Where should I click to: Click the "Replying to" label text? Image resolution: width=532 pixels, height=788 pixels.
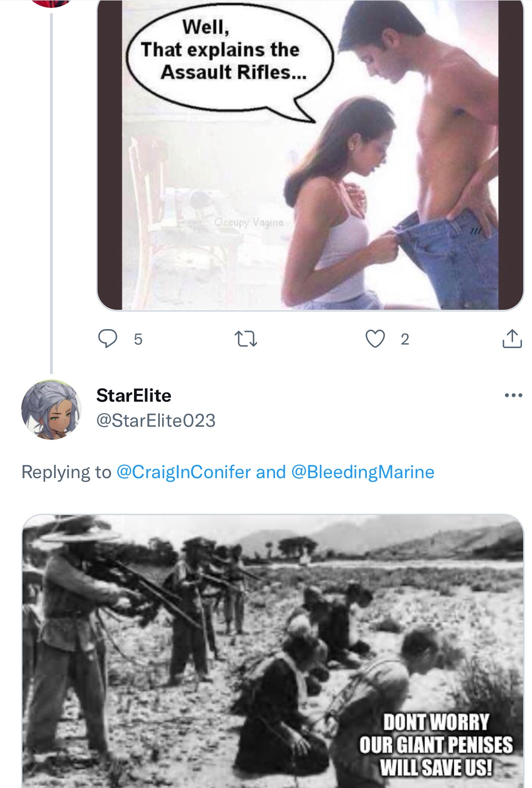point(66,472)
